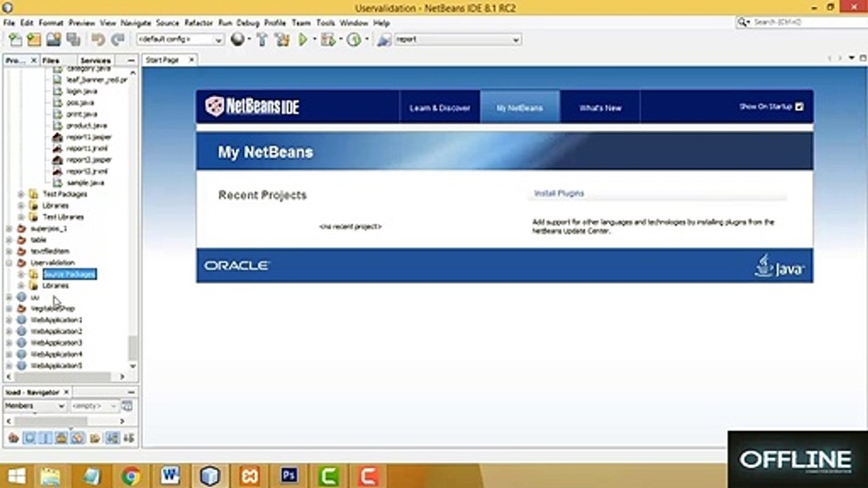Switch to the Services tab
The height and width of the screenshot is (488, 868).
tap(96, 60)
